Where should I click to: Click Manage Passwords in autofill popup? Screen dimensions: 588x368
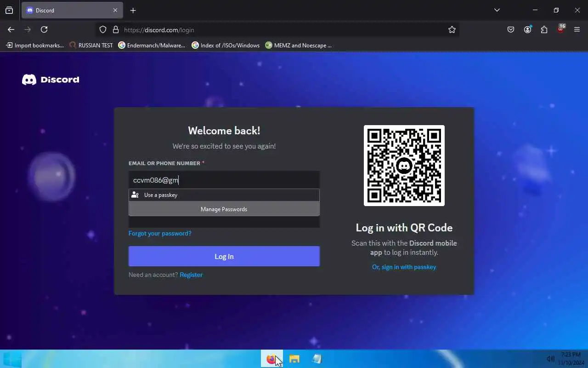coord(224,209)
